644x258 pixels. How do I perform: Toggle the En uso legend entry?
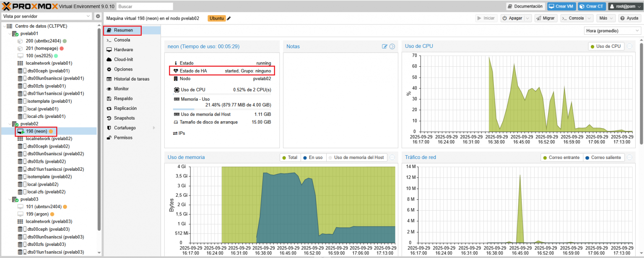pos(313,157)
